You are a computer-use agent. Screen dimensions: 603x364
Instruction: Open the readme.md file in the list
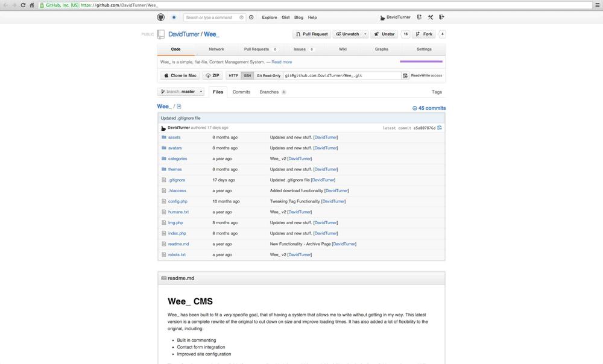(178, 244)
